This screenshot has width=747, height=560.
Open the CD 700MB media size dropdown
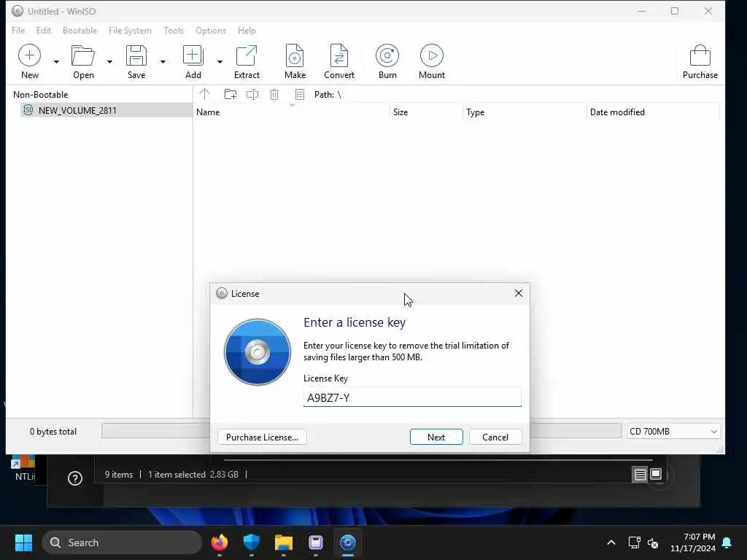click(x=673, y=432)
